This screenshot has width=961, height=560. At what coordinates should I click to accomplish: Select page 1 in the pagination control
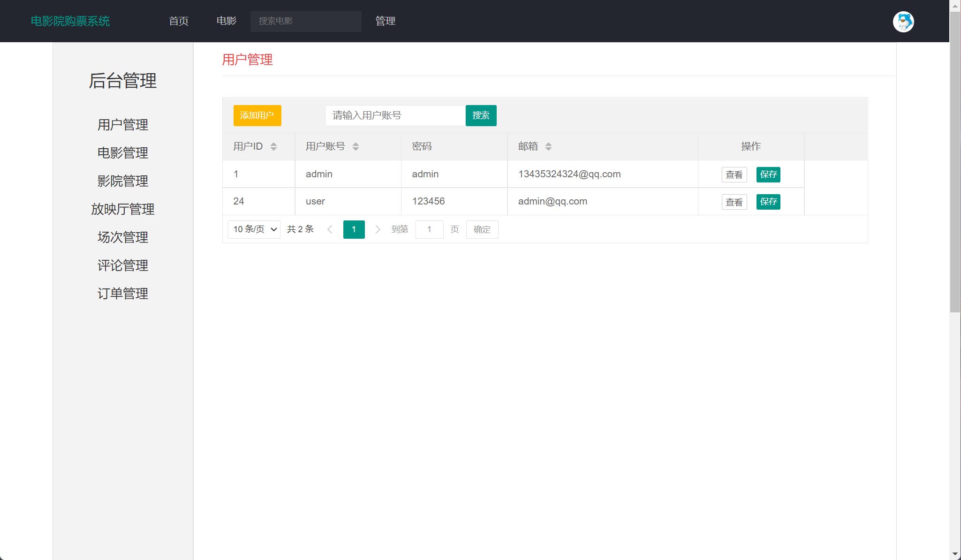[x=354, y=229]
